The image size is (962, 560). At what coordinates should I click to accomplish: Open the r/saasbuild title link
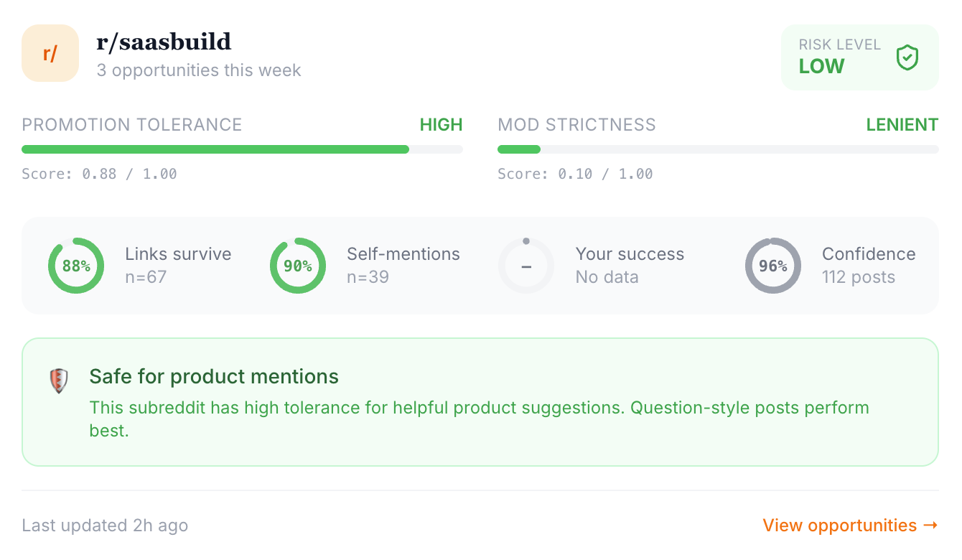pos(164,42)
